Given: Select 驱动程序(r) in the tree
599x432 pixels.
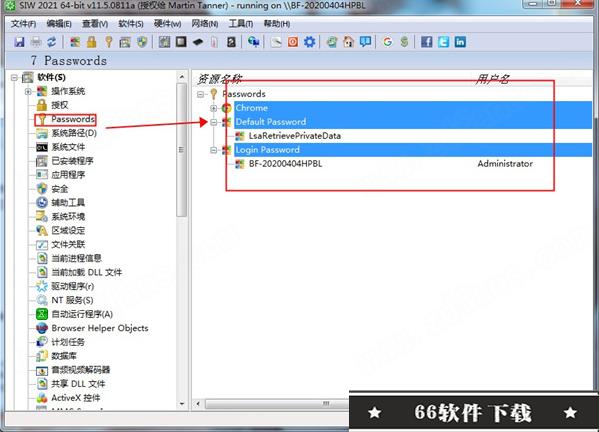Looking at the screenshot, I should click(73, 286).
